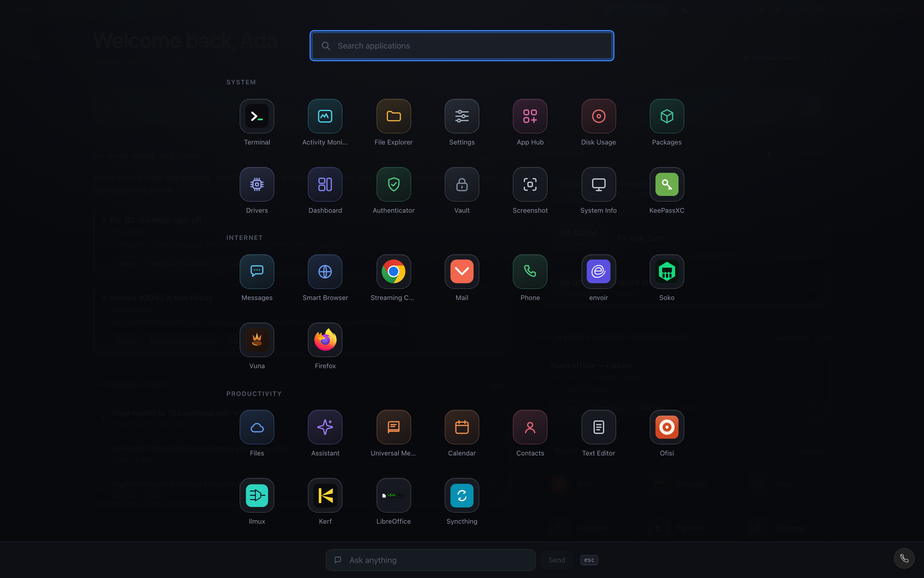
Task: Open the Packages app
Action: click(x=667, y=116)
